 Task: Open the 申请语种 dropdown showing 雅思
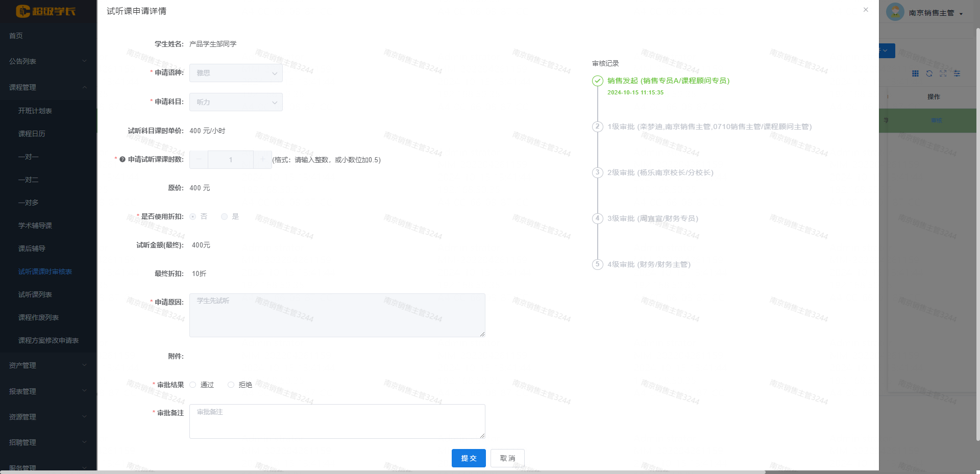(x=236, y=73)
